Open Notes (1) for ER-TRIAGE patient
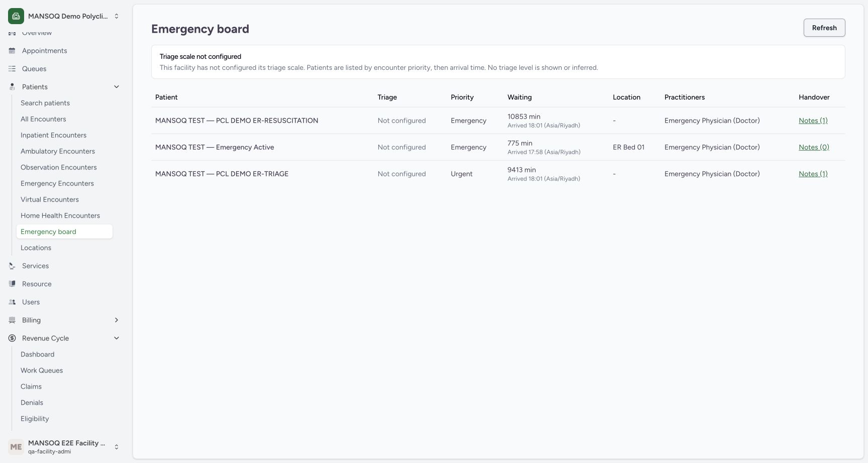The width and height of the screenshot is (868, 463). tap(813, 174)
